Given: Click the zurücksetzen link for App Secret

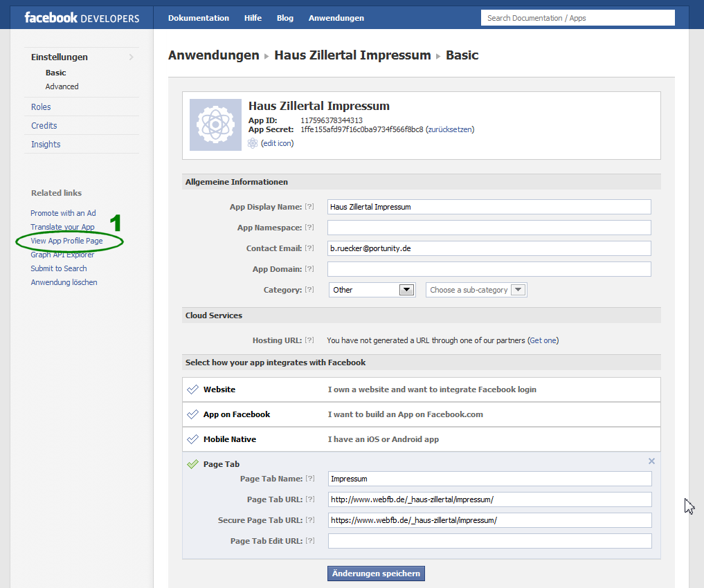Looking at the screenshot, I should [x=449, y=129].
